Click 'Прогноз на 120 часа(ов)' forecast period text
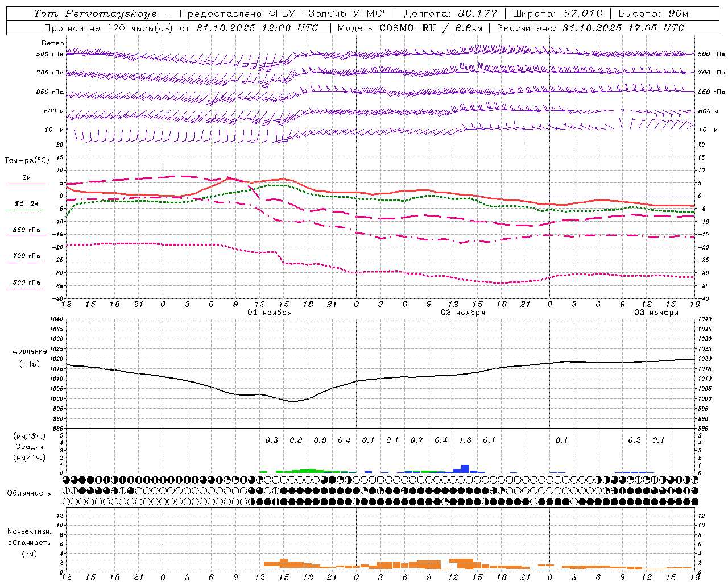The image size is (728, 582). (x=109, y=28)
